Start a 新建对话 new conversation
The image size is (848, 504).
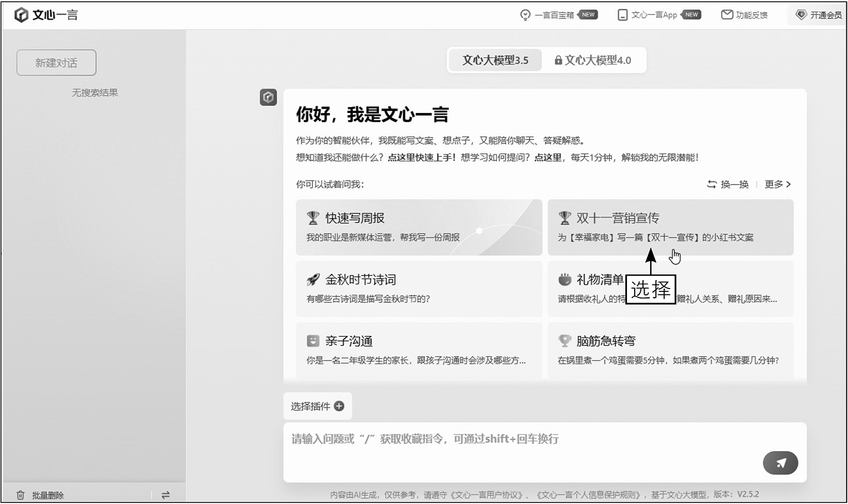coord(56,63)
